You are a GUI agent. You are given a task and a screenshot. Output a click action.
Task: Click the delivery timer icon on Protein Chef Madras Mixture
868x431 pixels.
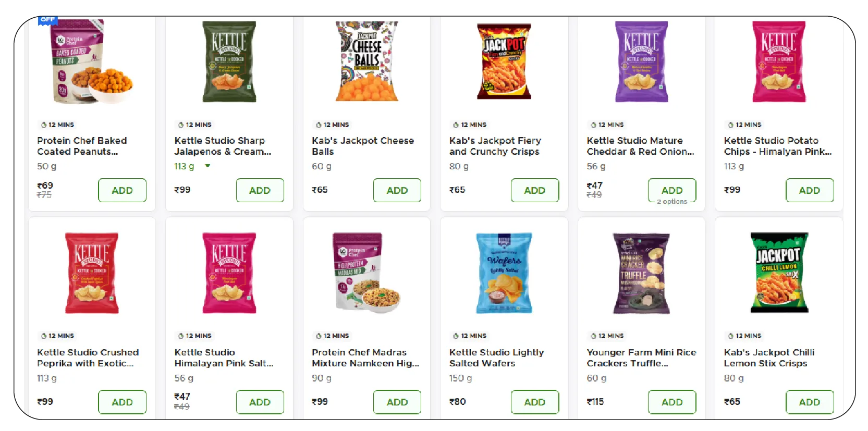pyautogui.click(x=317, y=336)
